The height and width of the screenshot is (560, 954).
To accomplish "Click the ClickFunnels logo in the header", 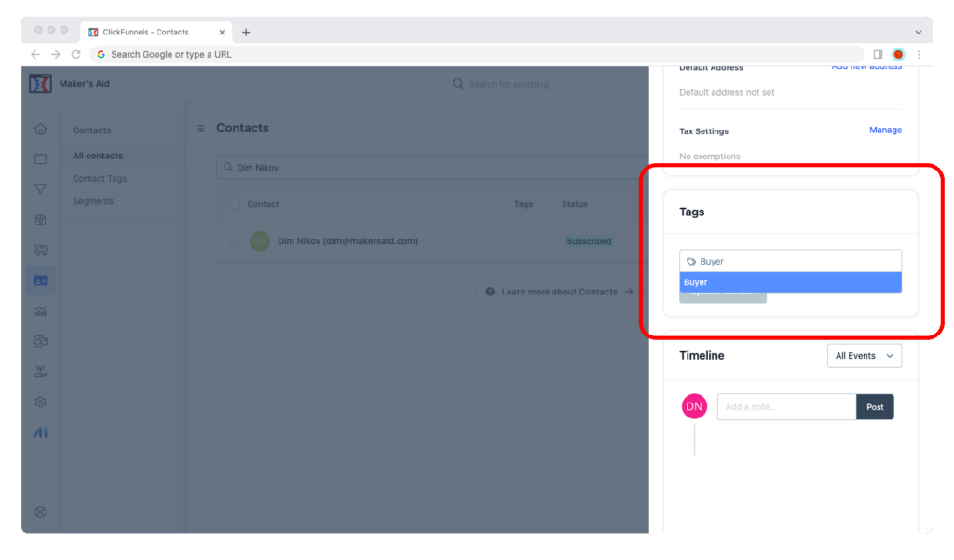I will coord(40,83).
